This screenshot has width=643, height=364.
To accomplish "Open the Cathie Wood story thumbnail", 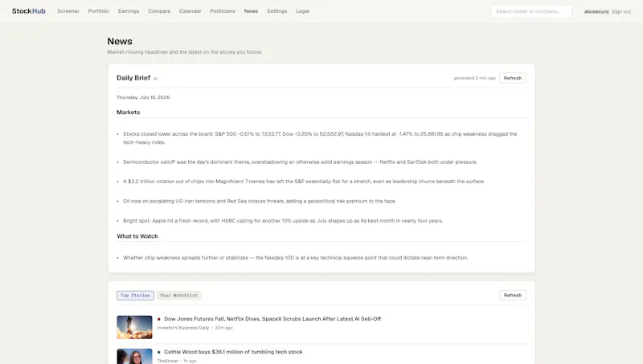I will click(134, 357).
